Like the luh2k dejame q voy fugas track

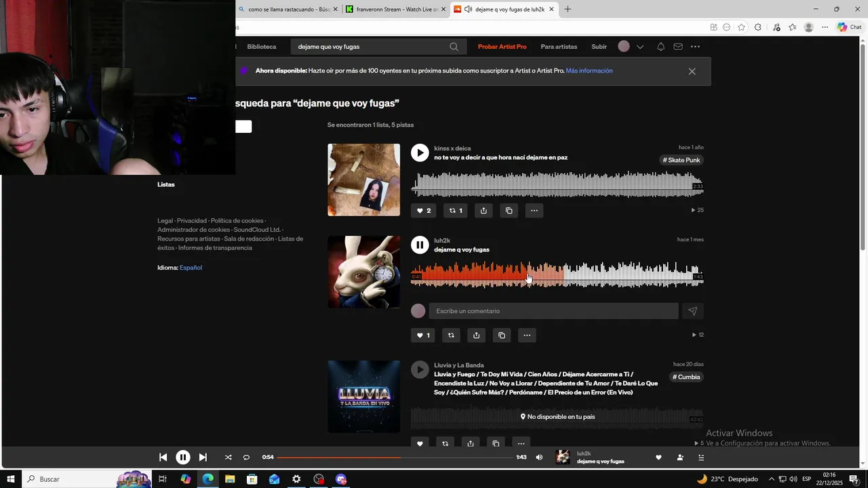[423, 335]
